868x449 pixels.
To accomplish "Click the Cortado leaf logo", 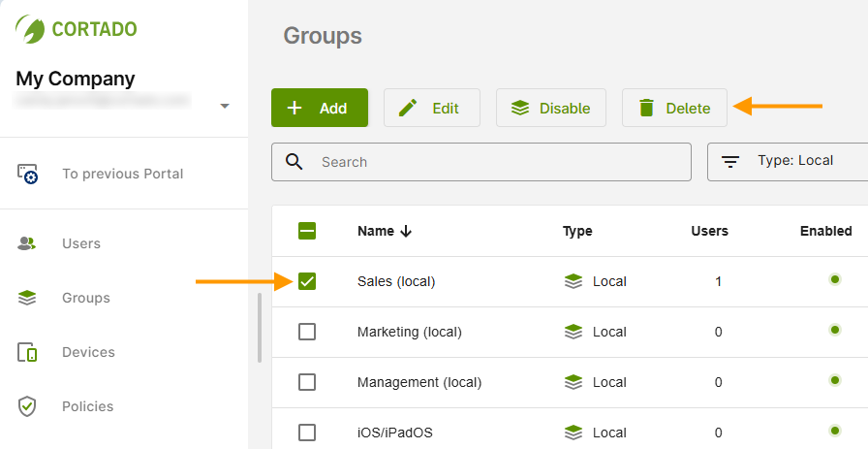I will click(x=30, y=29).
